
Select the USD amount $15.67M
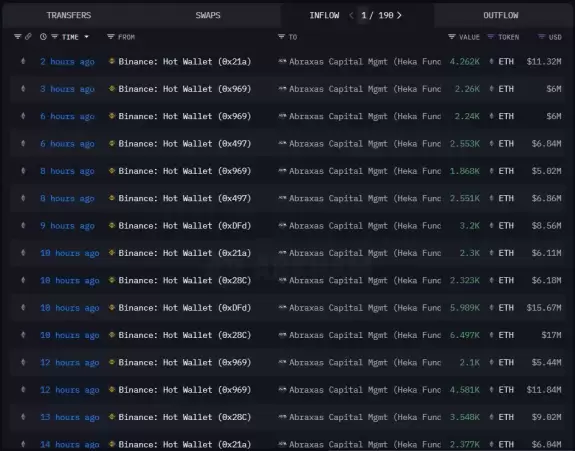544,308
